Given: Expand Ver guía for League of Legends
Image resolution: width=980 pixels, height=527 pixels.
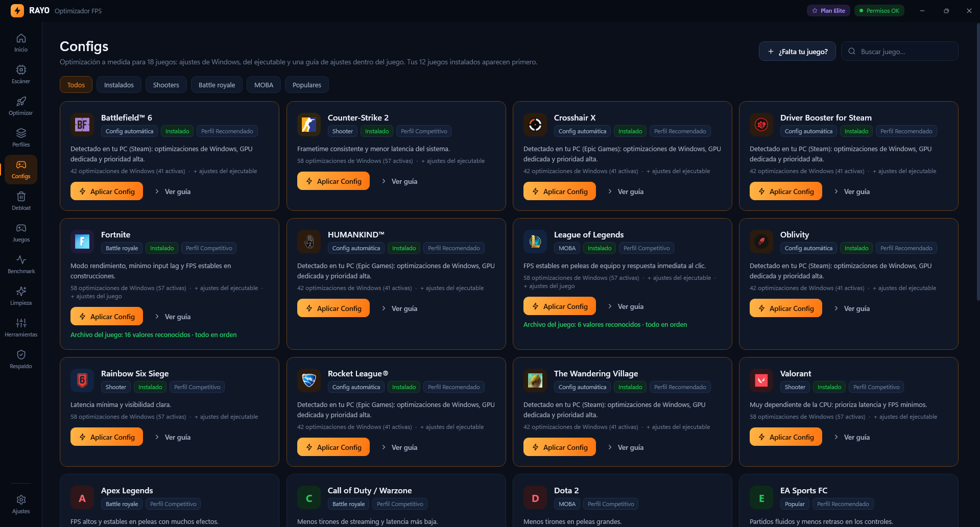Looking at the screenshot, I should [x=626, y=306].
